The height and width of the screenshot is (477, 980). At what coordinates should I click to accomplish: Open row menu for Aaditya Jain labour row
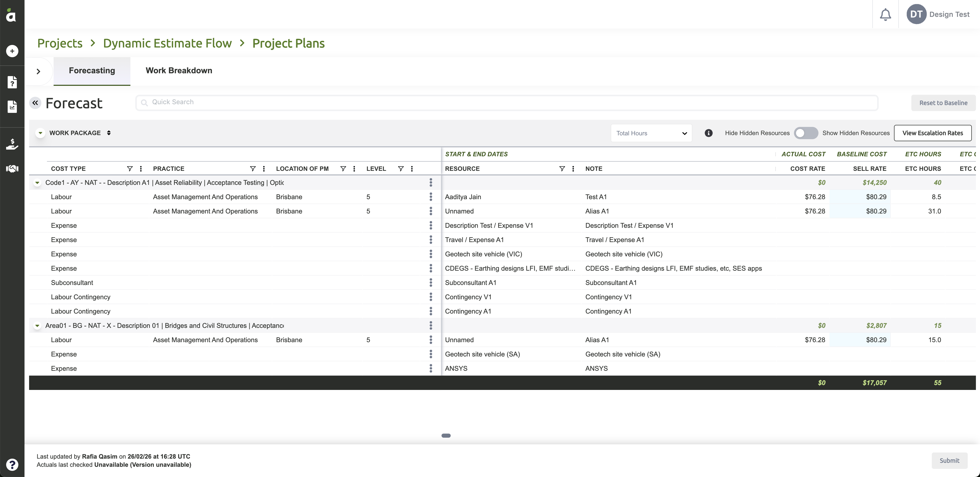pyautogui.click(x=431, y=197)
